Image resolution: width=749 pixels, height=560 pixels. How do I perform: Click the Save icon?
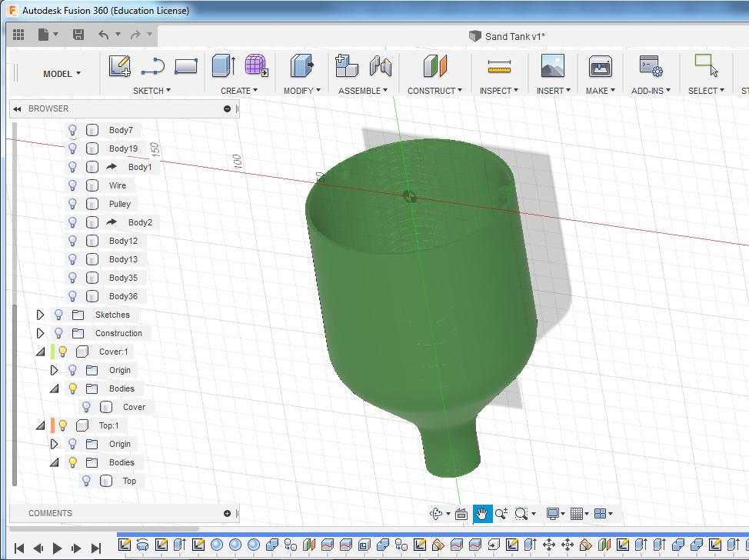(x=78, y=35)
